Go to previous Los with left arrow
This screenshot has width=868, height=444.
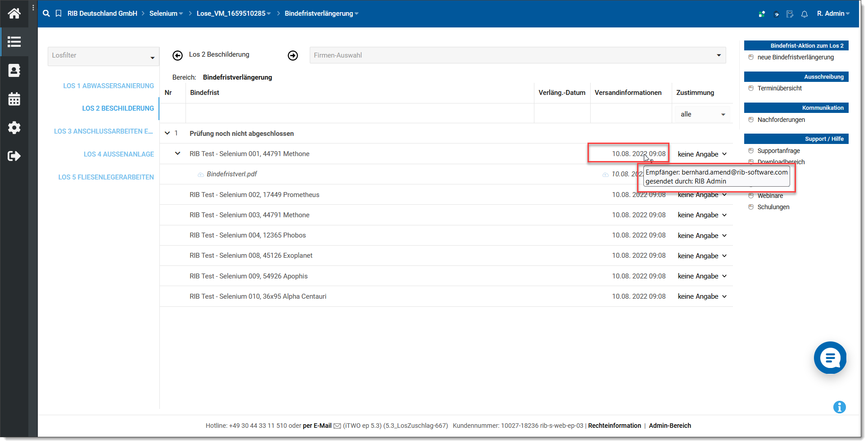click(178, 55)
